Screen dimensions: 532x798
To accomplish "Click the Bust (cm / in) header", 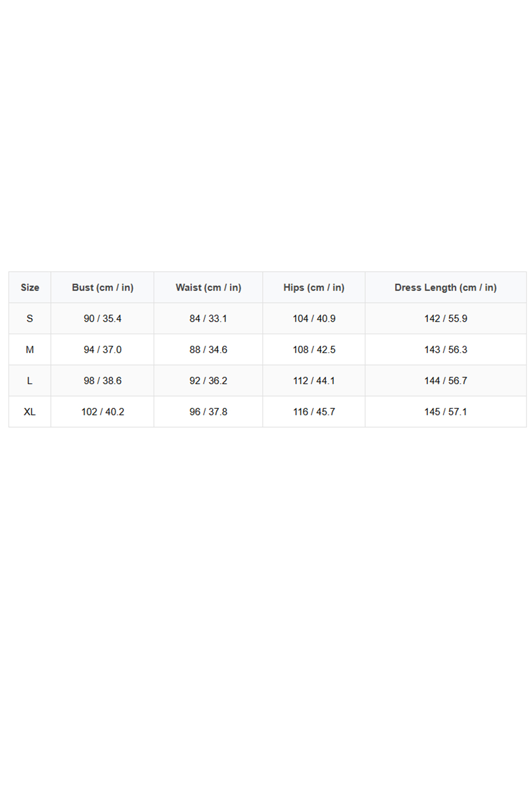I will (103, 288).
